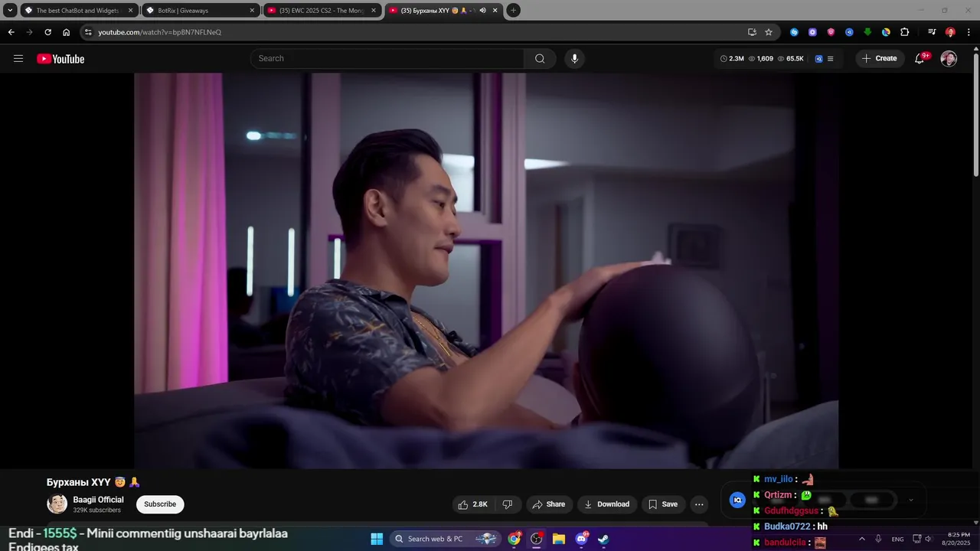This screenshot has width=980, height=551.
Task: Dislike the video with thumbs-down
Action: (x=508, y=504)
